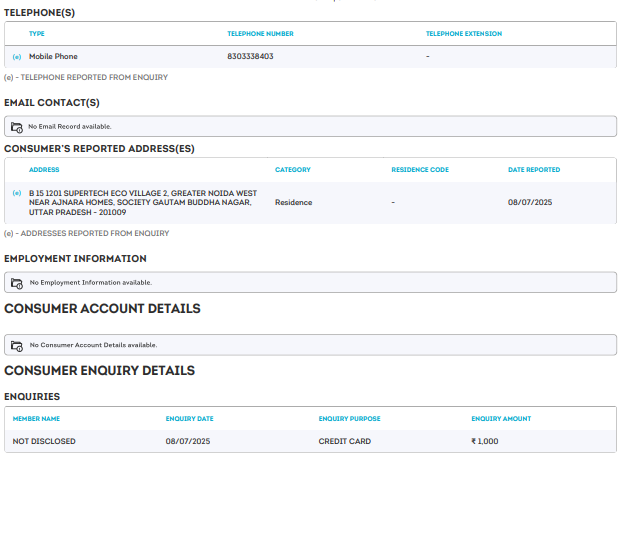Click the Enquiry Date column header
This screenshot has height=552, width=637.
189,419
